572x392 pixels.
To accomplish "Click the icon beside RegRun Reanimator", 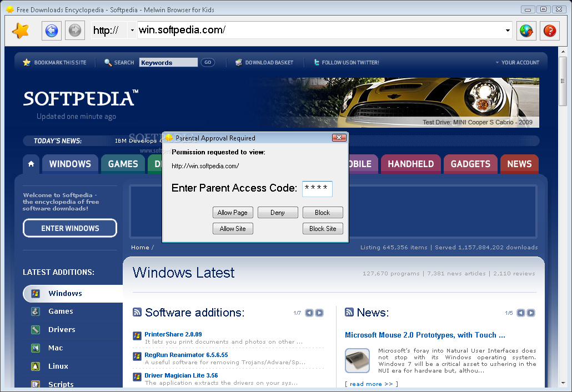I will 137,356.
